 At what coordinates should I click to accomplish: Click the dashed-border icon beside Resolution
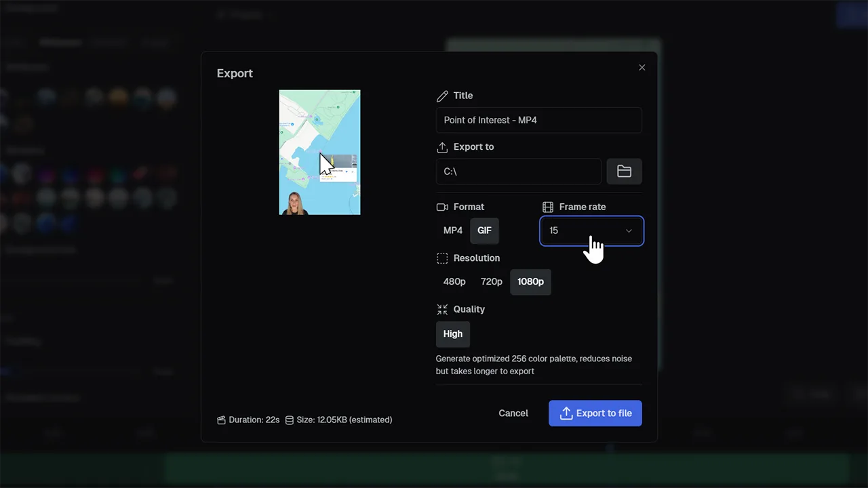[442, 258]
